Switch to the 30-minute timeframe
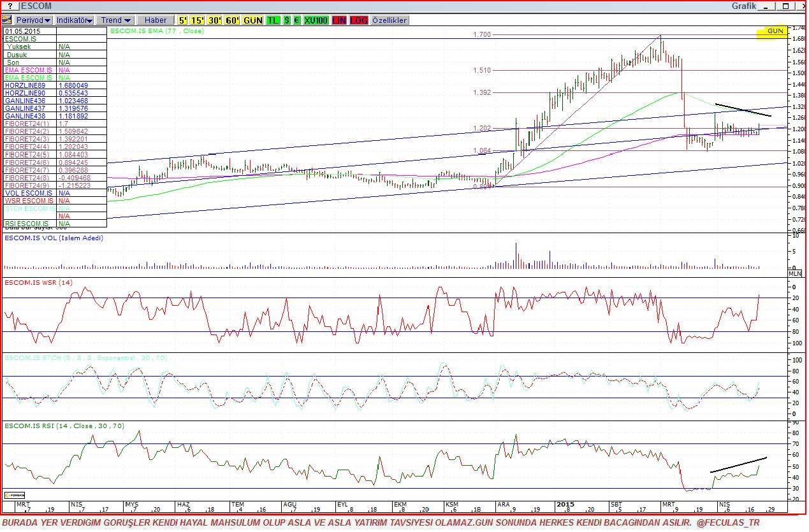This screenshot has width=809, height=532. coord(215,20)
